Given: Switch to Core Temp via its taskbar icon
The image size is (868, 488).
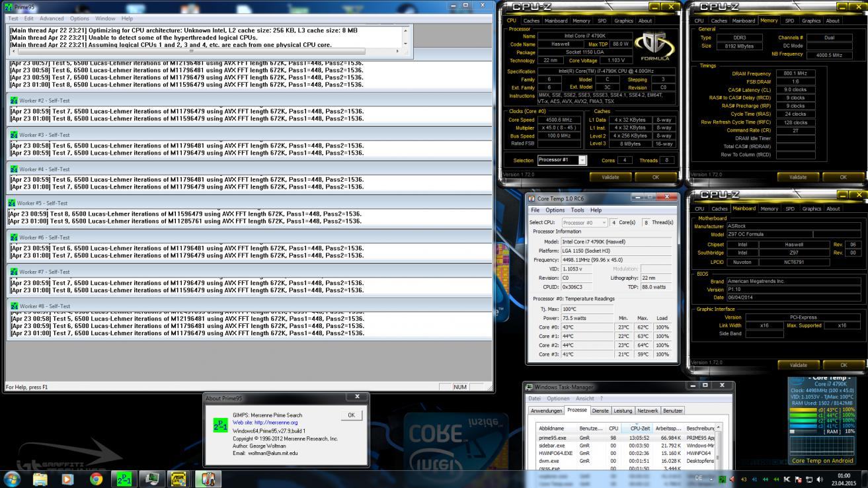Looking at the screenshot, I should coord(208,479).
